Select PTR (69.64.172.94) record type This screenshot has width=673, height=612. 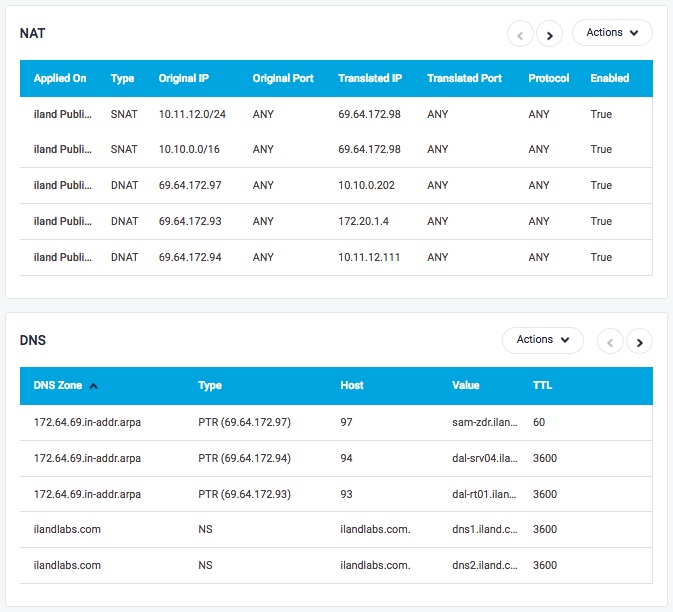[245, 458]
